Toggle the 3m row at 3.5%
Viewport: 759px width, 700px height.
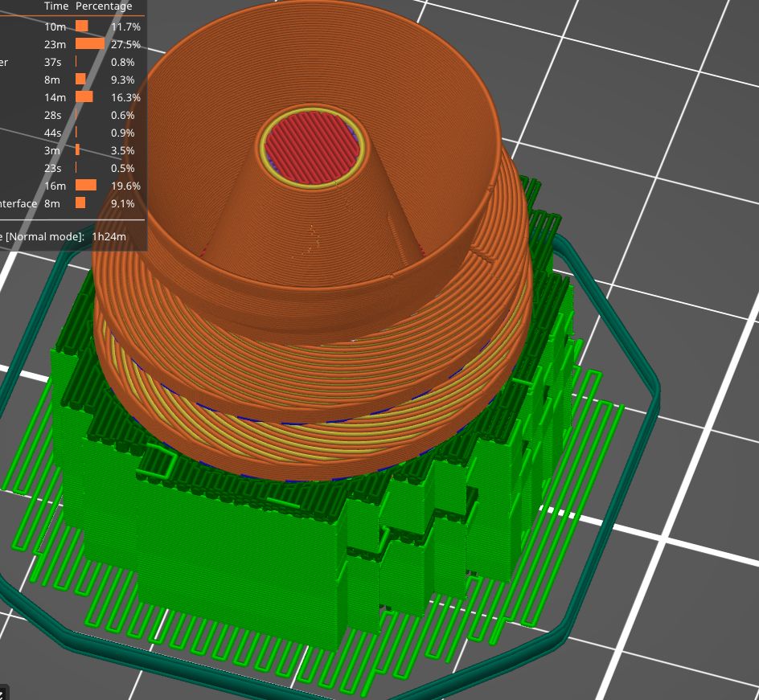(x=72, y=150)
